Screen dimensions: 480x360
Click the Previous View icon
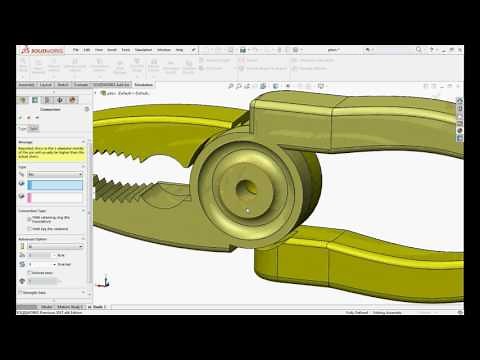(x=247, y=86)
